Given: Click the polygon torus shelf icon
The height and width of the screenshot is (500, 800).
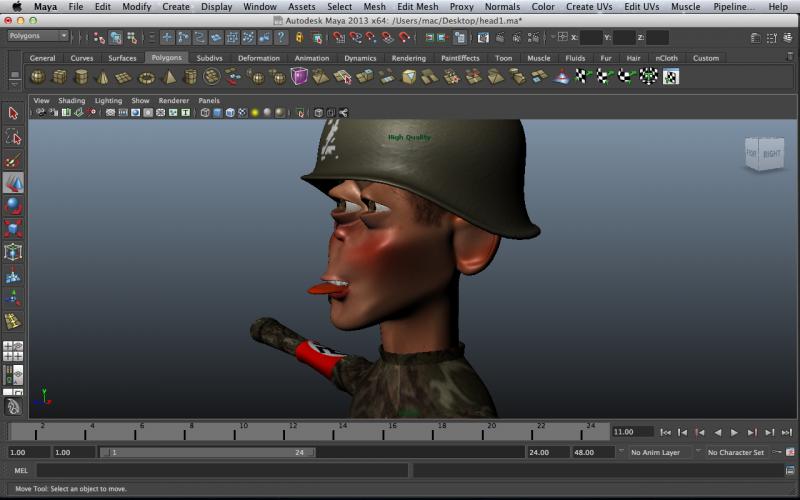Looking at the screenshot, I should point(147,77).
